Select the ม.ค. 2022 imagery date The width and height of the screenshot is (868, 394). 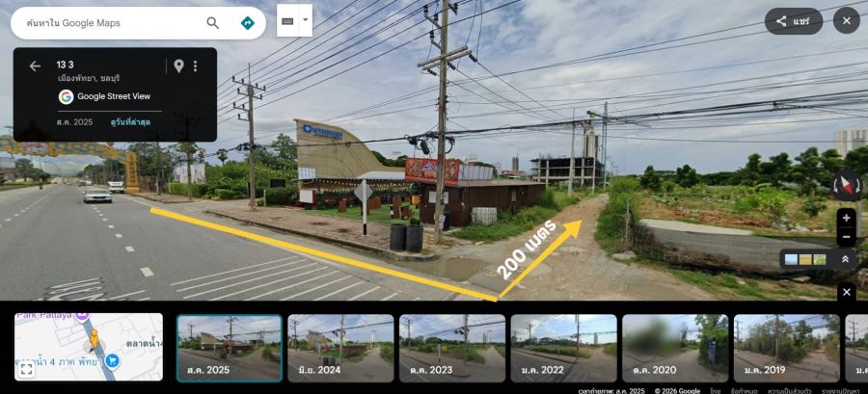click(x=563, y=348)
